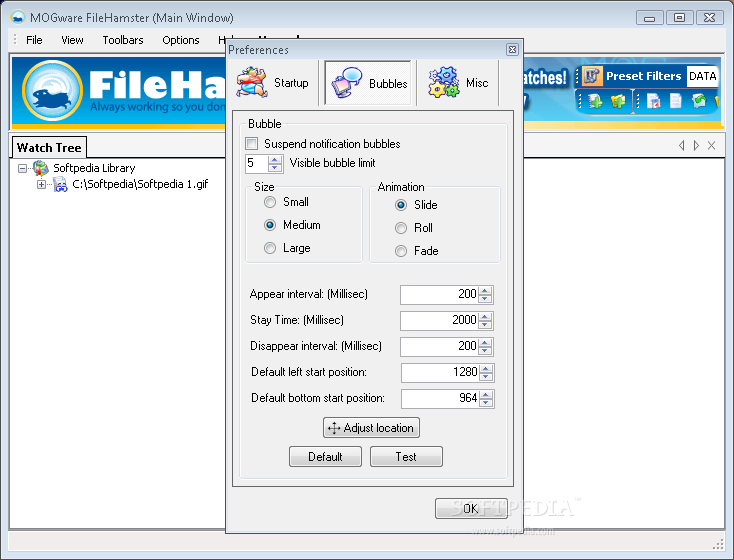
Task: Switch to the Startup preferences tab
Action: (273, 83)
